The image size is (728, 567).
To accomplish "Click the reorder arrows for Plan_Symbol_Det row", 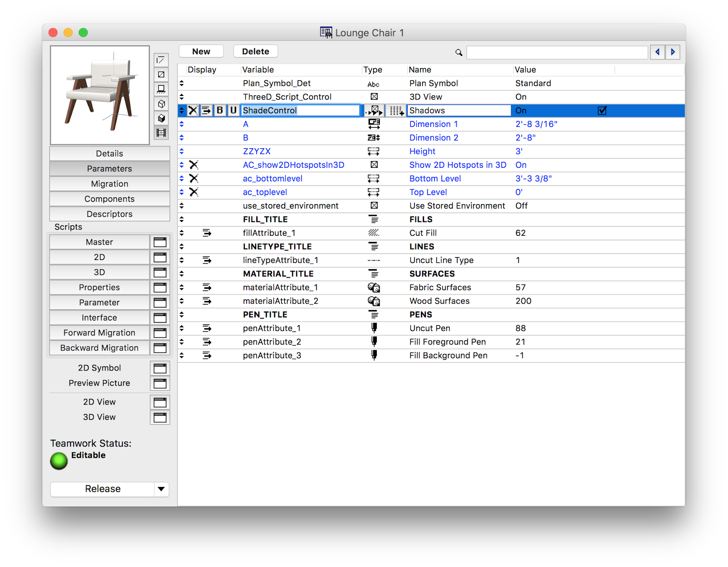I will (x=182, y=83).
